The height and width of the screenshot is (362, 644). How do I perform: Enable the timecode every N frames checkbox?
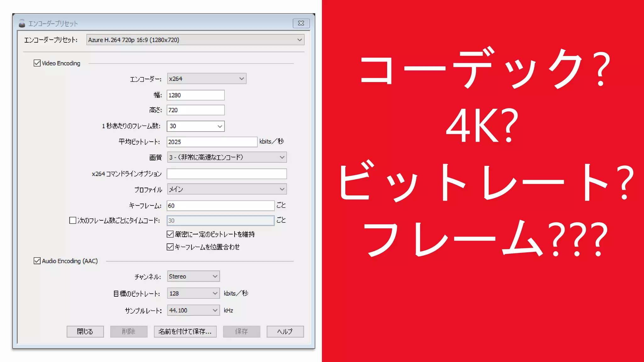pos(73,220)
